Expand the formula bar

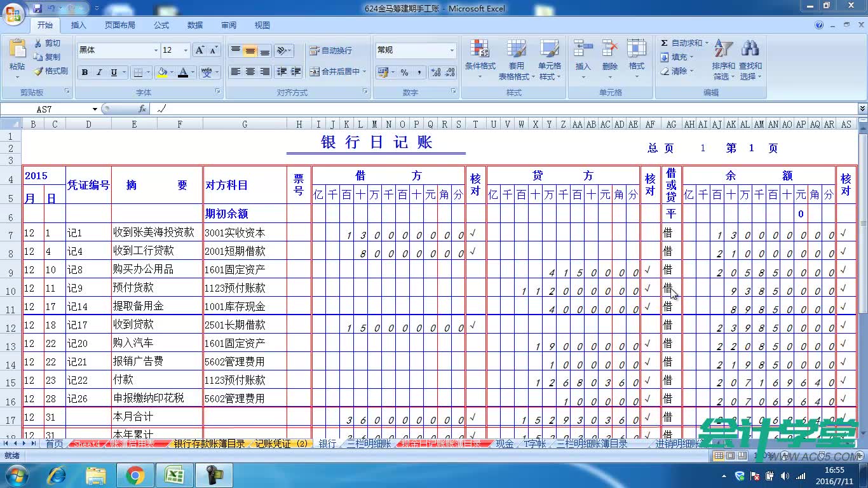(862, 109)
